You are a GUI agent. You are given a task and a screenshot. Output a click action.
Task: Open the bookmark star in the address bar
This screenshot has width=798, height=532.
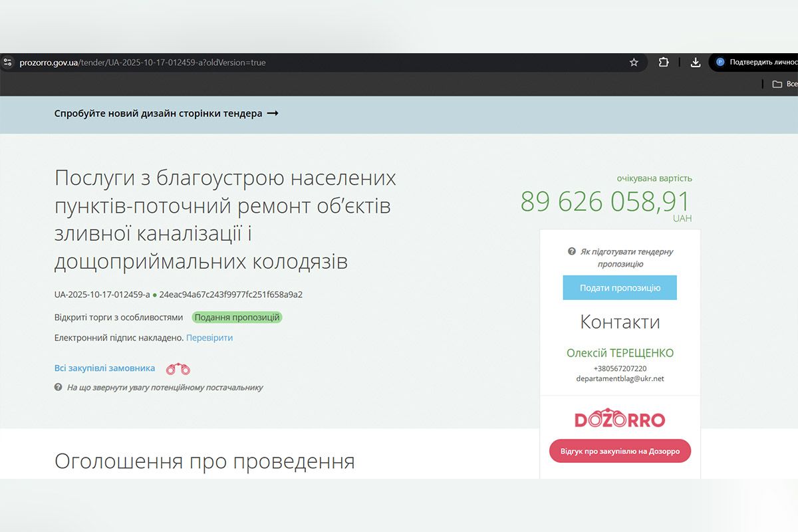tap(633, 62)
